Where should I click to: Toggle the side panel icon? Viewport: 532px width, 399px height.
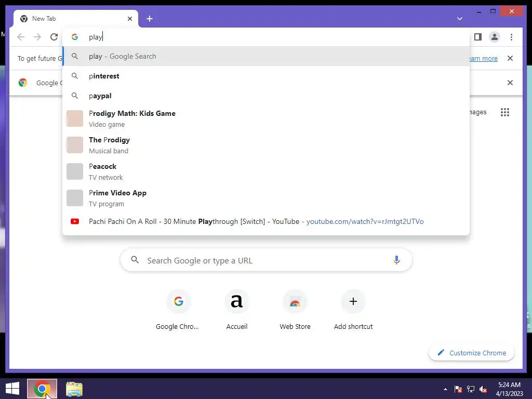tap(478, 37)
